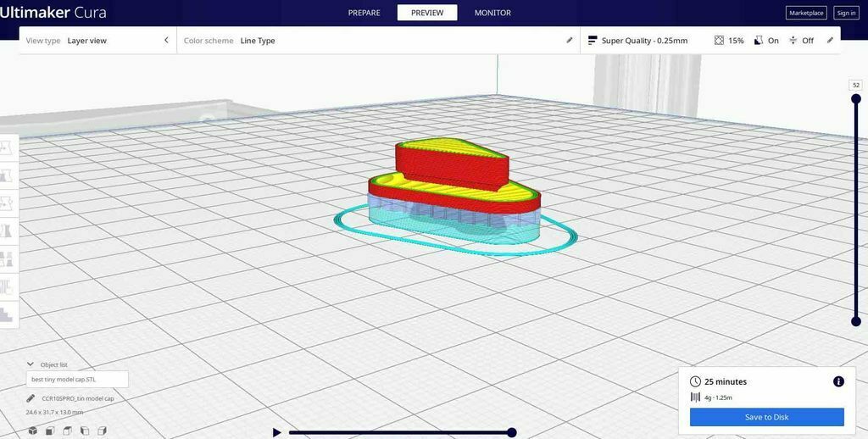Open the View type Layer view dropdown
The image size is (868, 439).
click(97, 41)
